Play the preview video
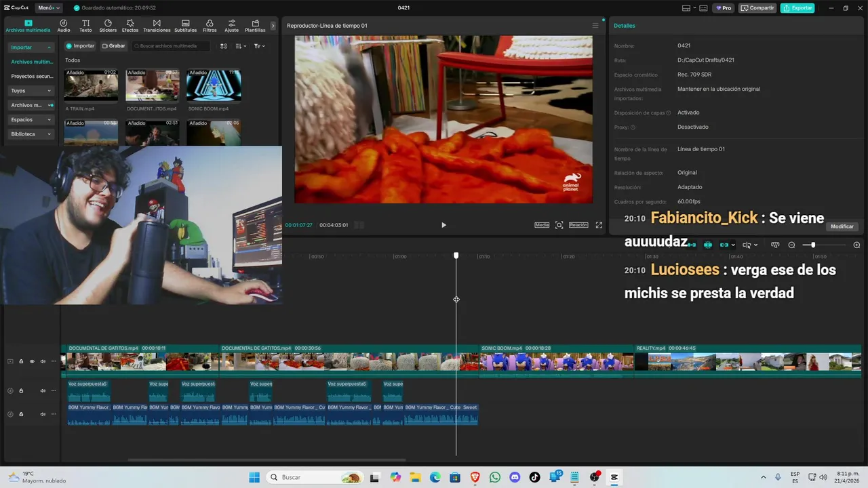This screenshot has width=868, height=488. [x=443, y=225]
